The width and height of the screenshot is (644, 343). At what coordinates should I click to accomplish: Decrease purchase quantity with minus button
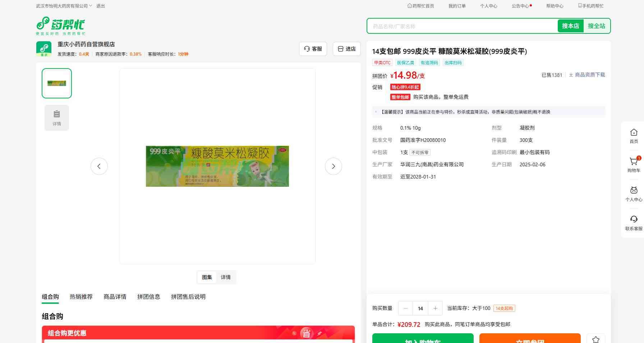(405, 308)
